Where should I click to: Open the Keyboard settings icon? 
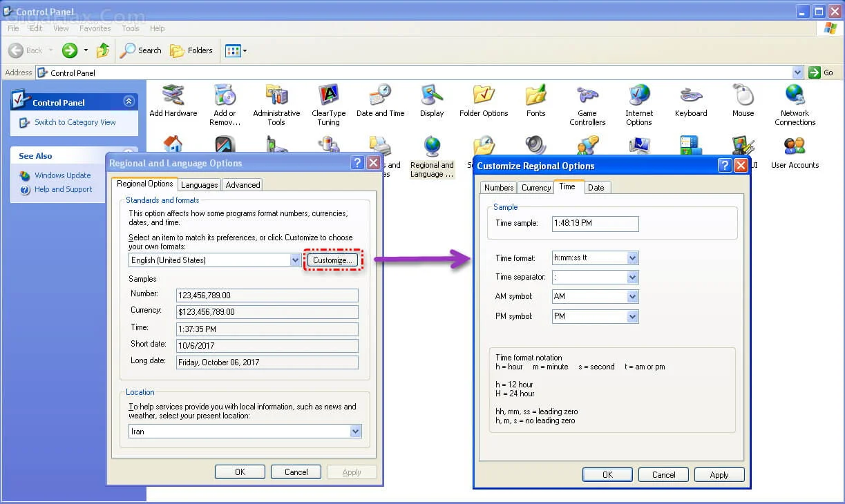click(x=691, y=96)
